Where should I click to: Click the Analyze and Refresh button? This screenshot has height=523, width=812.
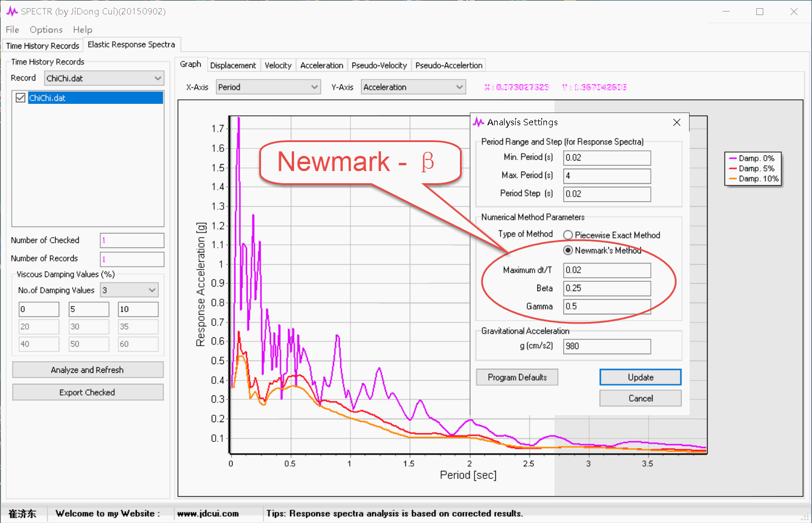point(88,370)
